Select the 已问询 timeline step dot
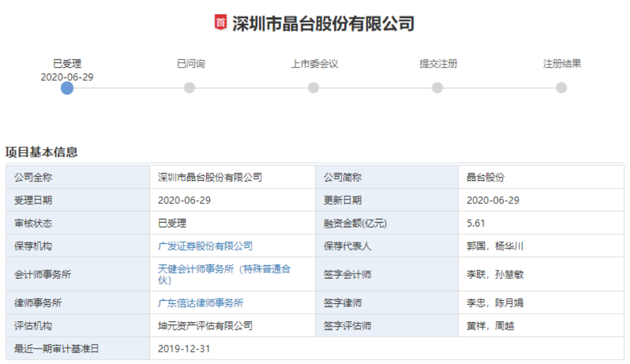The width and height of the screenshot is (630, 364). coord(189,88)
